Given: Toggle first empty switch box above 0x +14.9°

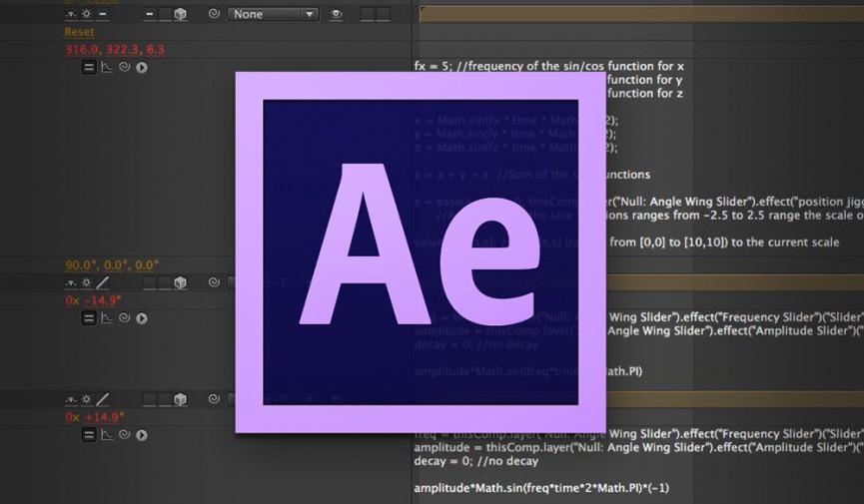Looking at the screenshot, I should click(149, 400).
